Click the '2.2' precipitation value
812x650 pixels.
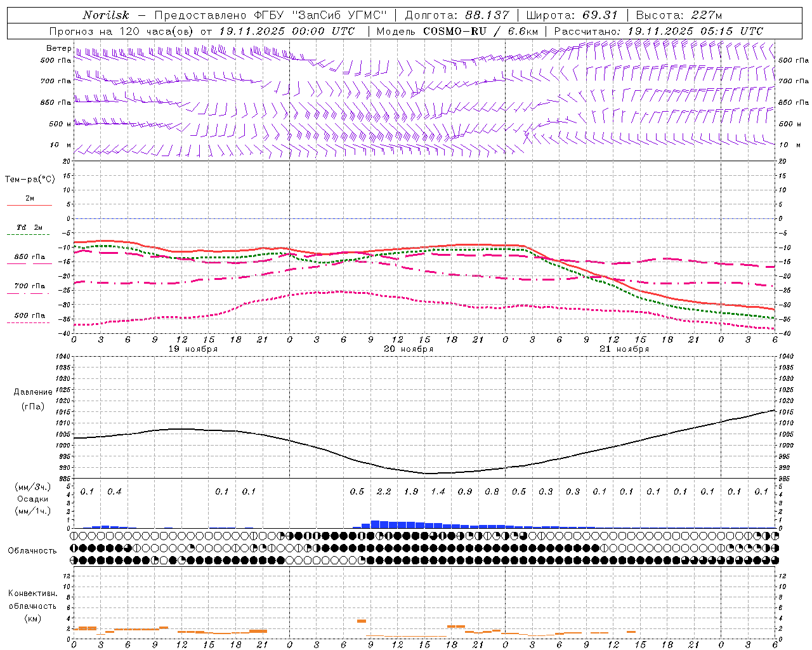pyautogui.click(x=384, y=491)
